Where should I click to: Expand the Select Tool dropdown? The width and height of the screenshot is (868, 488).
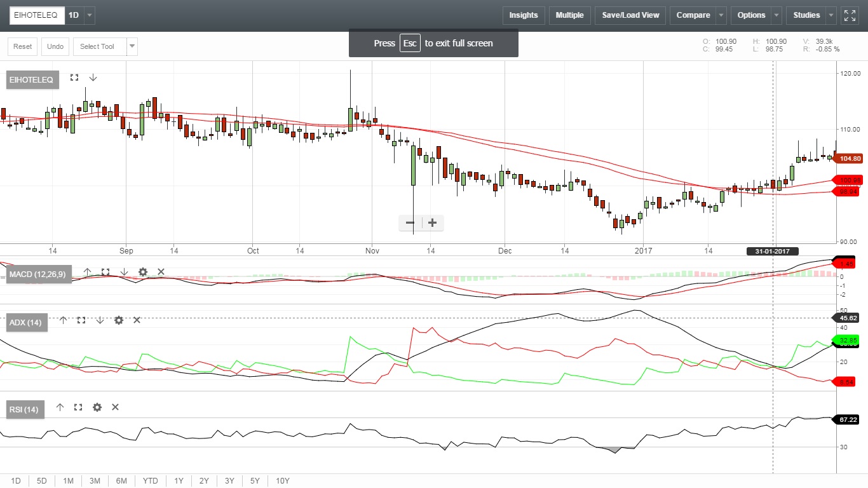[x=132, y=46]
